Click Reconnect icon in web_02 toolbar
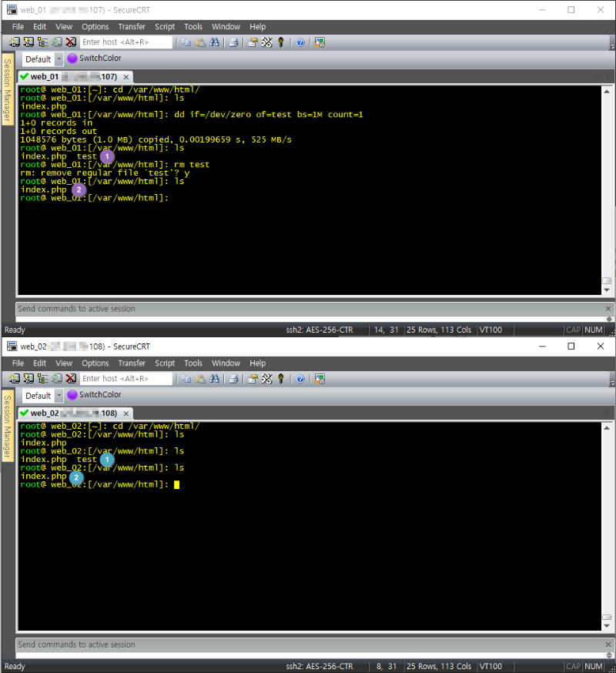The width and height of the screenshot is (616, 673). coord(57,379)
